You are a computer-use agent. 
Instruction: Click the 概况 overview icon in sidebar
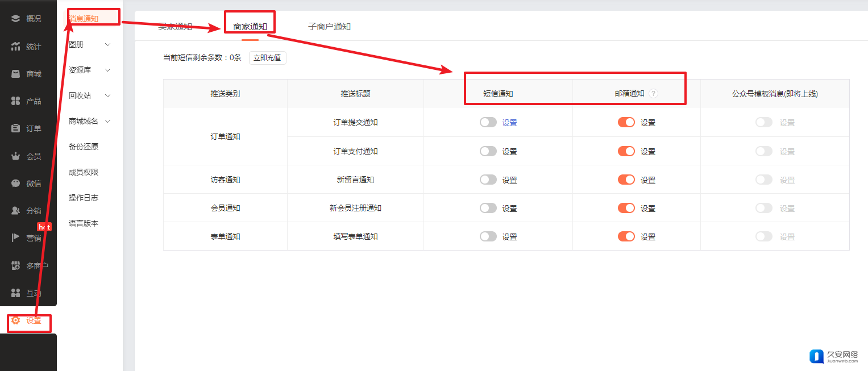(x=16, y=19)
